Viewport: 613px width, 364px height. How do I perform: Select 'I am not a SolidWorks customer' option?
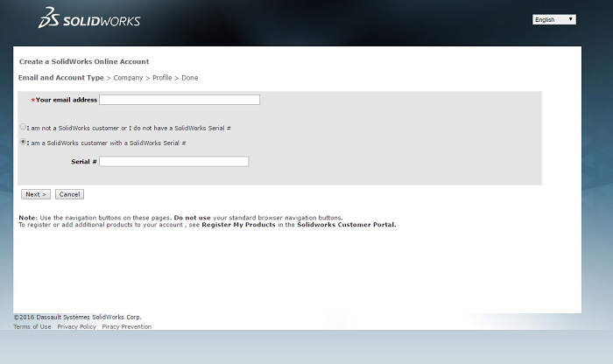[23, 127]
